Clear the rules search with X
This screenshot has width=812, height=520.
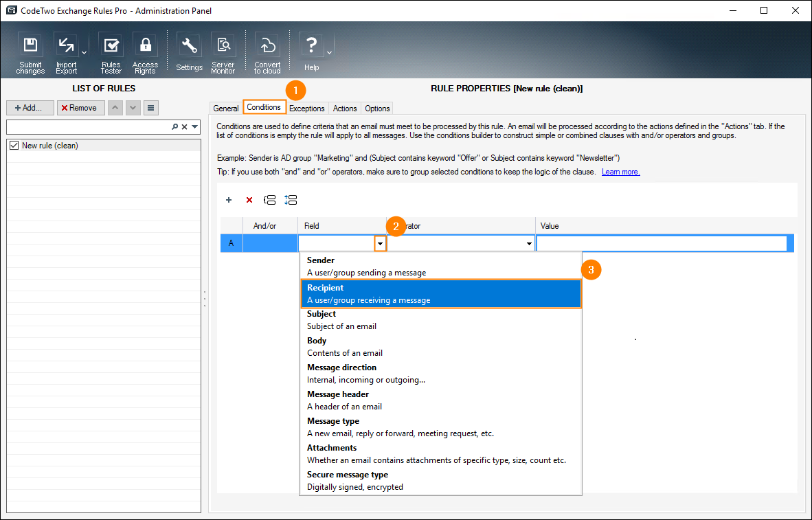coord(184,127)
